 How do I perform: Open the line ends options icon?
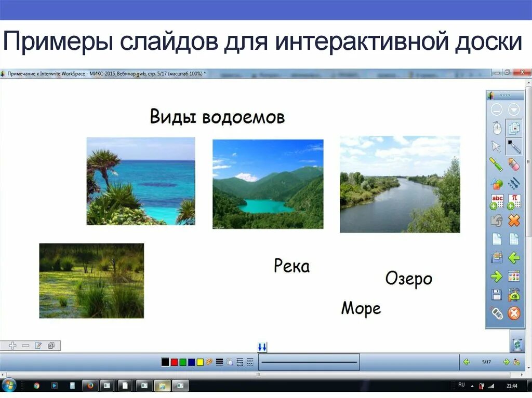(240, 362)
